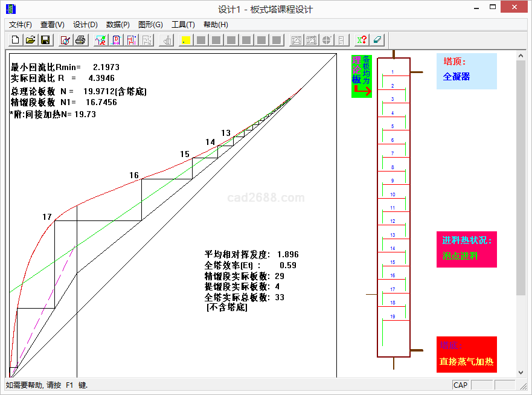Open the 帮助(H) menu

tap(216, 25)
